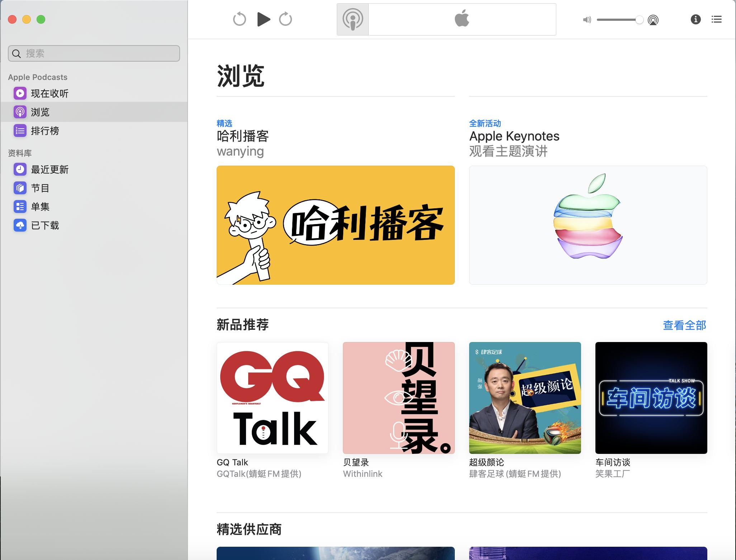Open the Up Next queue list icon
The height and width of the screenshot is (560, 736).
pos(717,19)
